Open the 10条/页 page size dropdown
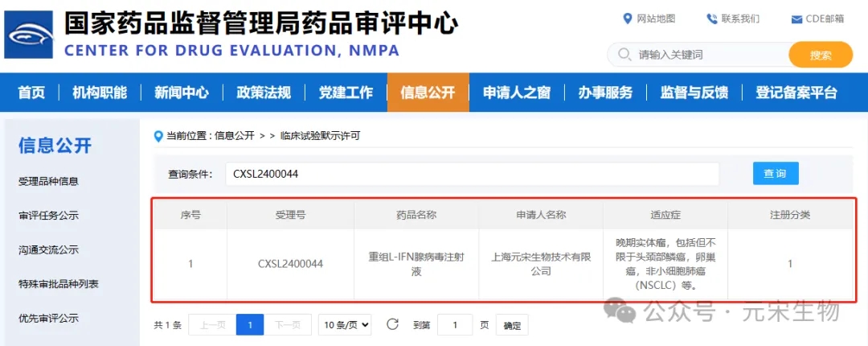Image resolution: width=868 pixels, height=346 pixels. pyautogui.click(x=345, y=325)
